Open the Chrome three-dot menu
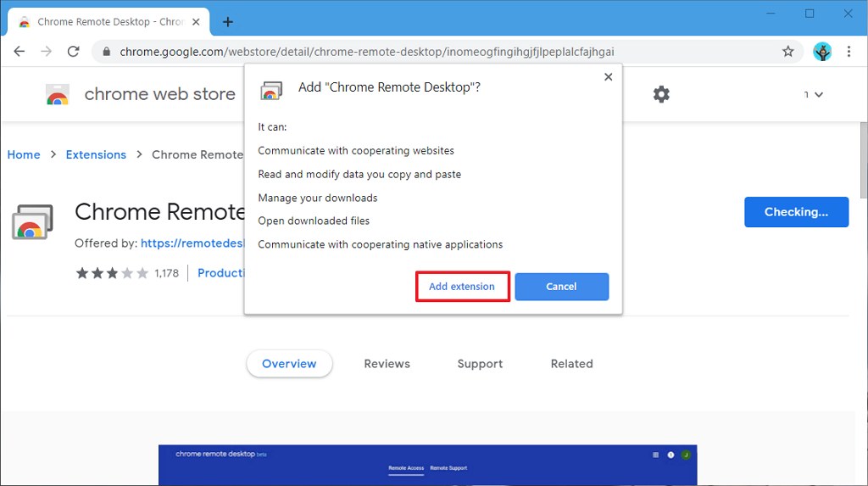This screenshot has height=486, width=868. click(x=849, y=52)
